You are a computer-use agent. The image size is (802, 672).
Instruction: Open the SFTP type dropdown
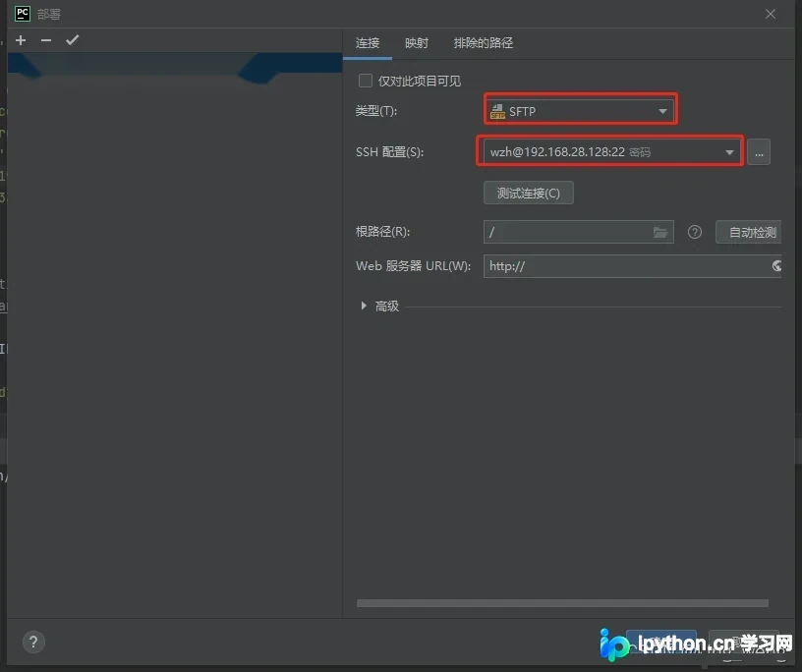(x=581, y=111)
